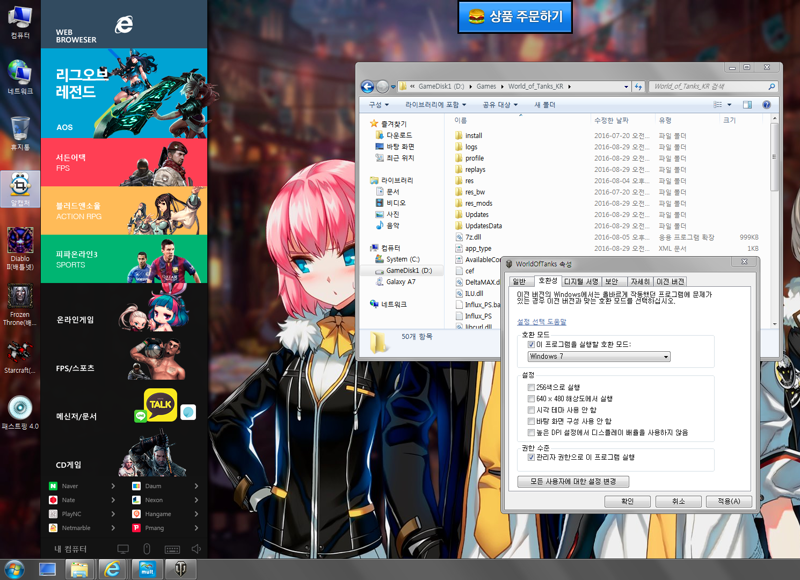
Task: Open the 리그오브레전드 AOS game tile
Action: [124, 93]
